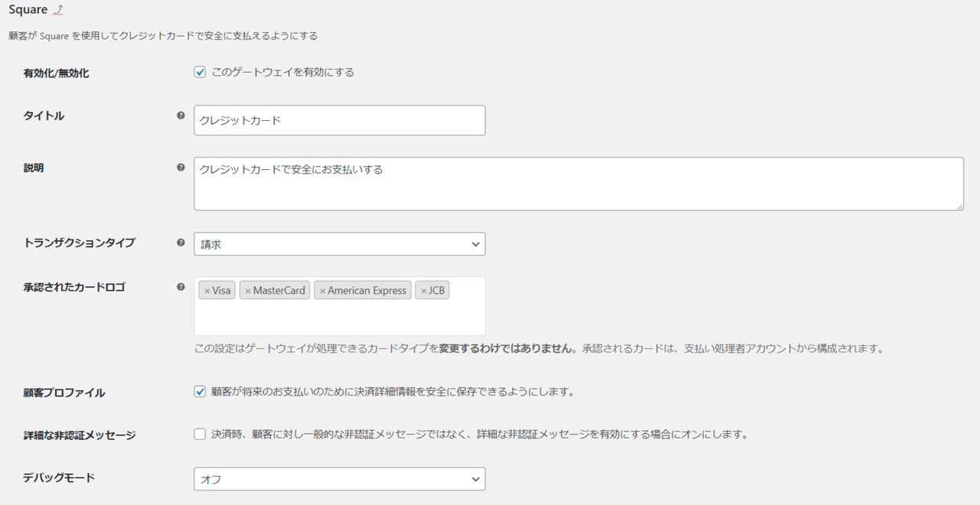
Task: Click the 決済詳細情報を安全に保存 label text
Action: pyautogui.click(x=393, y=392)
